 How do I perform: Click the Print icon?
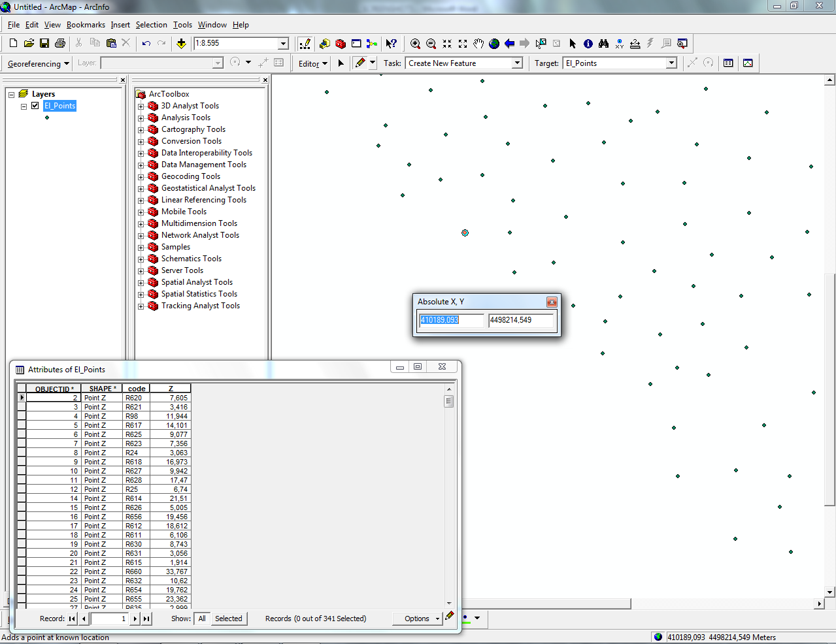click(x=60, y=43)
